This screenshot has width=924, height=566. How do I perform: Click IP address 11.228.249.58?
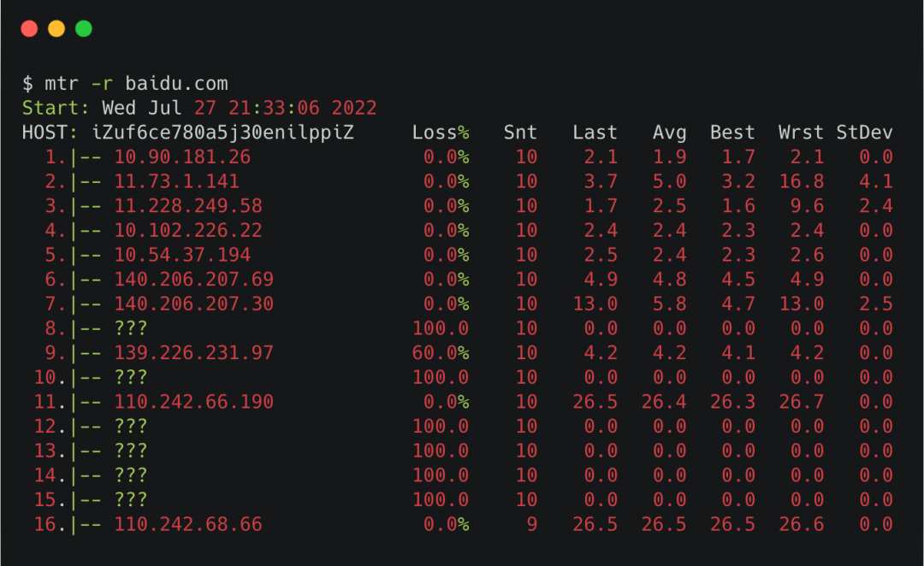(x=188, y=206)
